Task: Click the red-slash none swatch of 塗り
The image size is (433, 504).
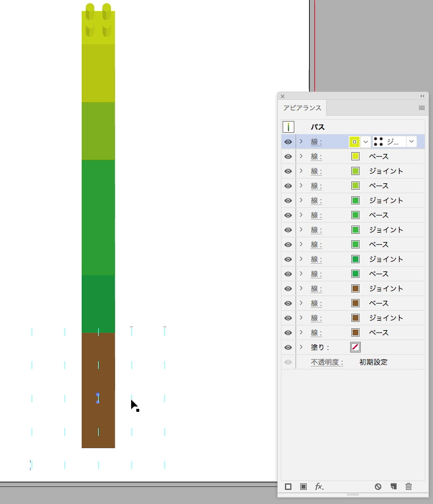Action: [x=355, y=348]
